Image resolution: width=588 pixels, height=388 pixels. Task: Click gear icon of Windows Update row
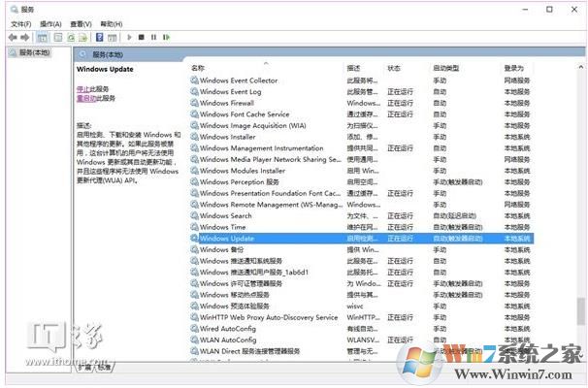click(194, 238)
